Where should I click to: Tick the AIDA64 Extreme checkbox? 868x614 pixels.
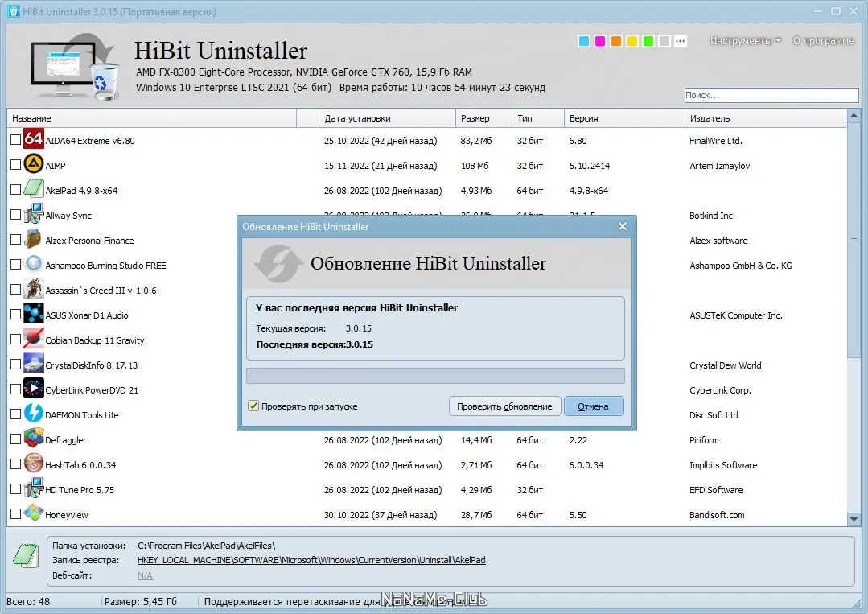point(15,139)
